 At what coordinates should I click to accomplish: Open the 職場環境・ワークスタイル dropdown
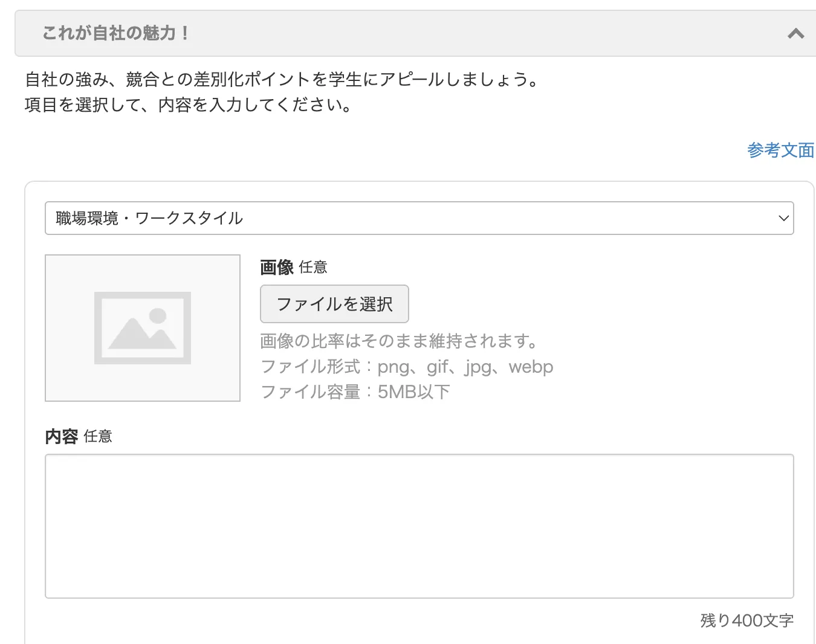[419, 218]
